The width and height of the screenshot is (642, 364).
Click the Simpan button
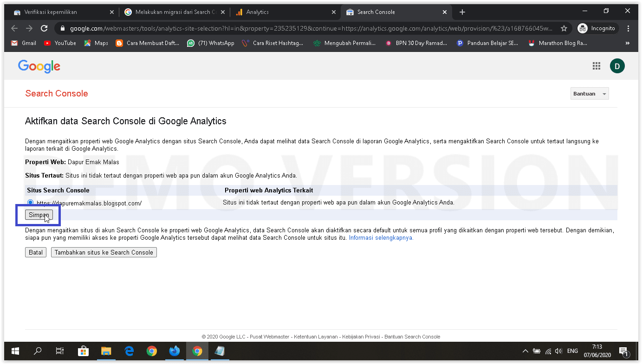[x=39, y=215]
